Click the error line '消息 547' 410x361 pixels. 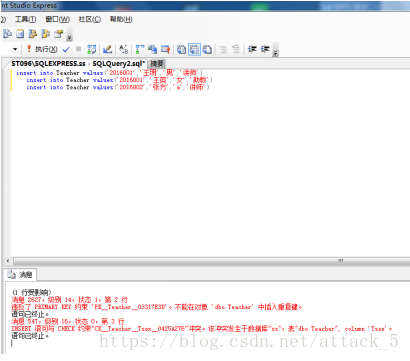point(68,321)
